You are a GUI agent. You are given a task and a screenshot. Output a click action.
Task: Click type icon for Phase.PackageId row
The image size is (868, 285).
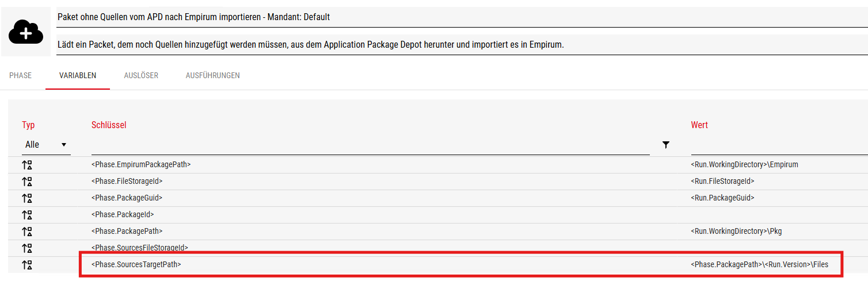coord(27,215)
